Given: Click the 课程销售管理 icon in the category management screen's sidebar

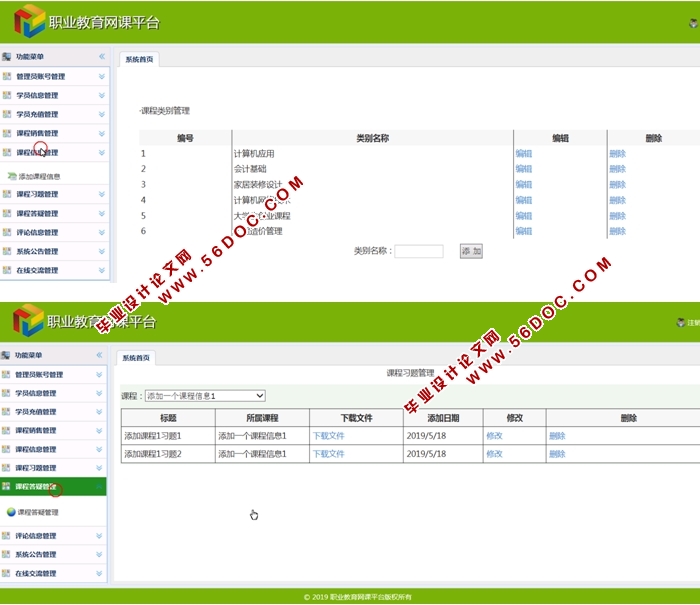Looking at the screenshot, I should click(7, 133).
